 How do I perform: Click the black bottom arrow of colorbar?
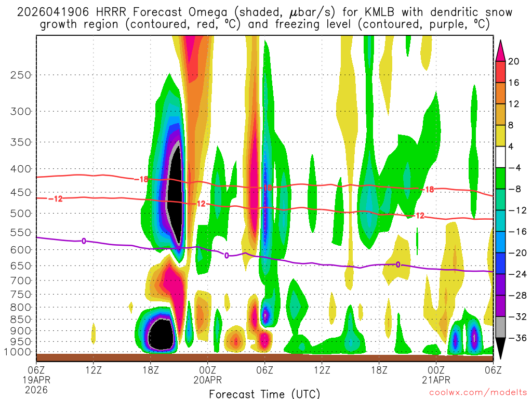pyautogui.click(x=501, y=348)
